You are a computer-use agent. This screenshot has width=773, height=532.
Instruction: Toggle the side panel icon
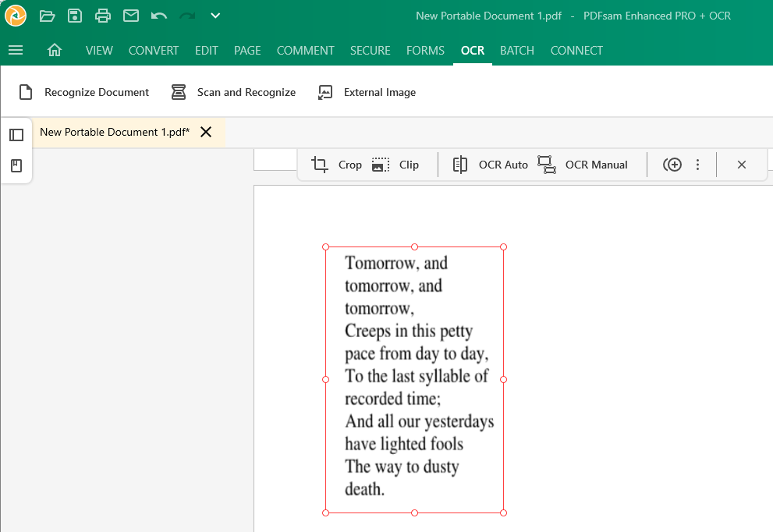16,135
